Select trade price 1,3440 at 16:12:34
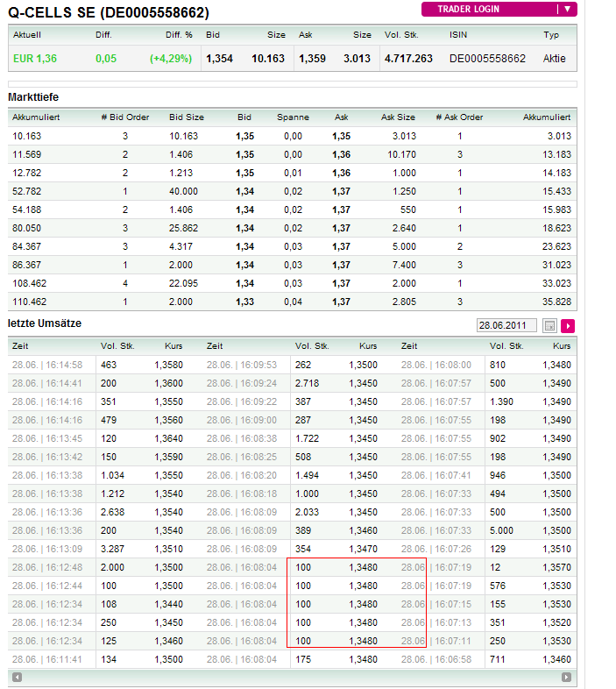 click(x=169, y=604)
